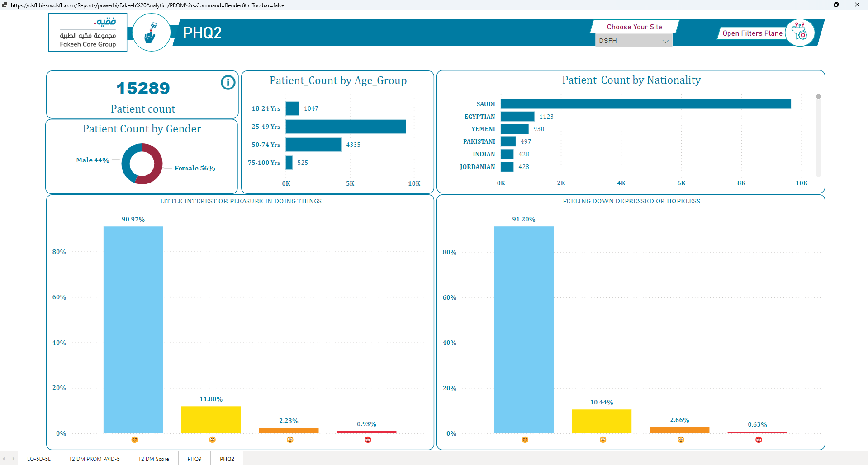The width and height of the screenshot is (868, 465).
Task: Click neutral face emoji under 11.80% bar
Action: [x=212, y=440]
